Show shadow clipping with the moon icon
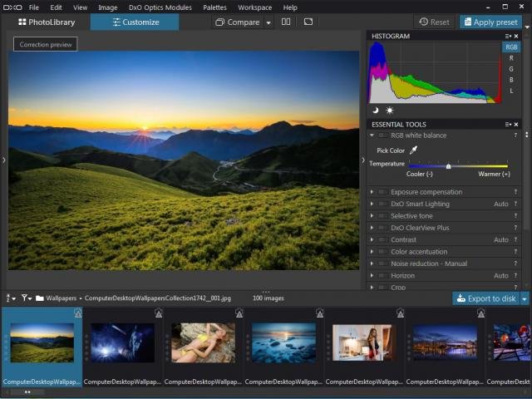 pos(375,111)
